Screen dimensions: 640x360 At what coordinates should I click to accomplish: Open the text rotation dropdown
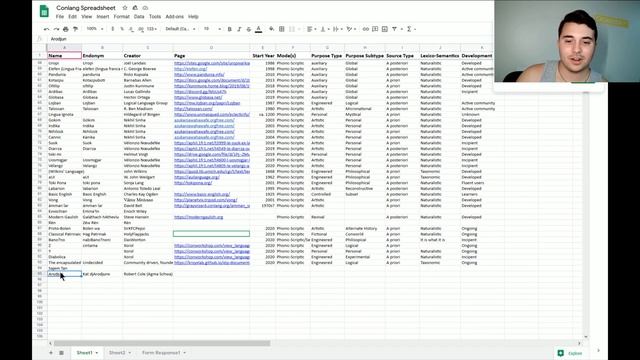351,29
